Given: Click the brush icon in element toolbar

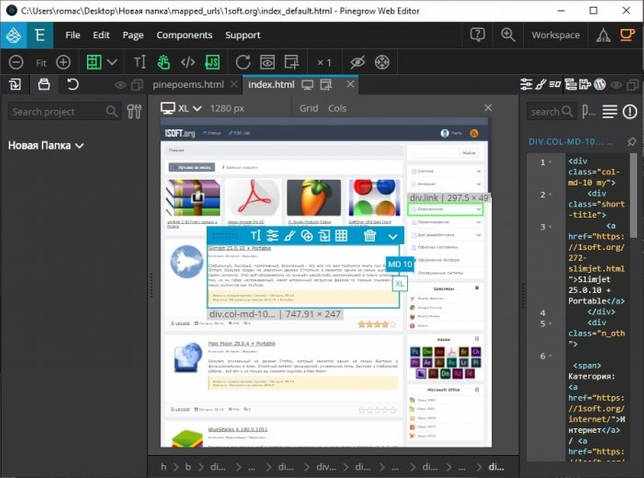Looking at the screenshot, I should 290,235.
